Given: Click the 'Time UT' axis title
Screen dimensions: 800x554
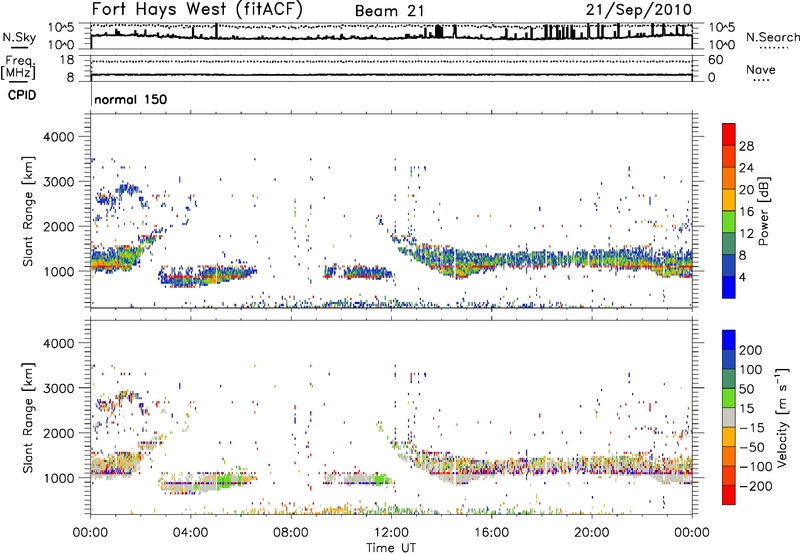Looking at the screenshot, I should [391, 548].
